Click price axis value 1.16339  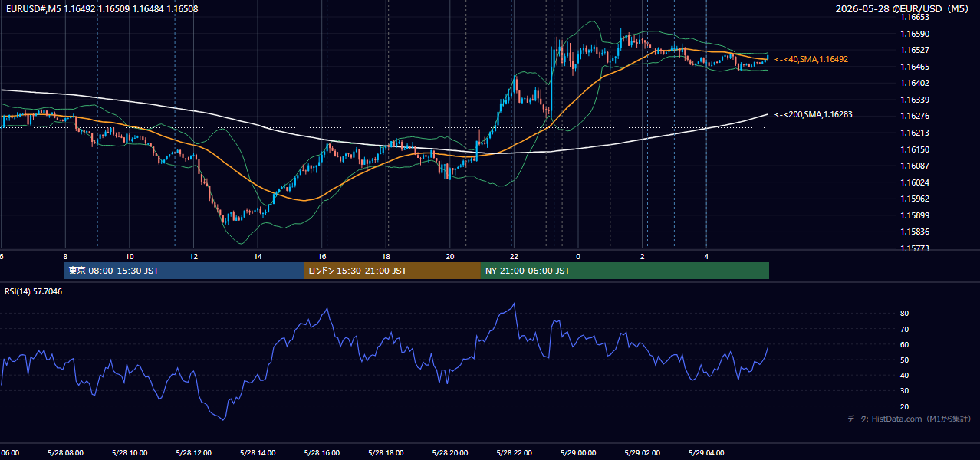coord(914,100)
